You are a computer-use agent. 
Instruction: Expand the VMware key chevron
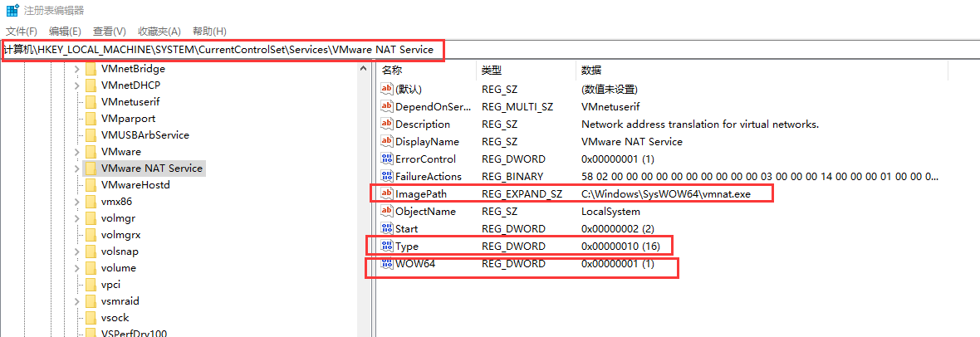pos(76,151)
